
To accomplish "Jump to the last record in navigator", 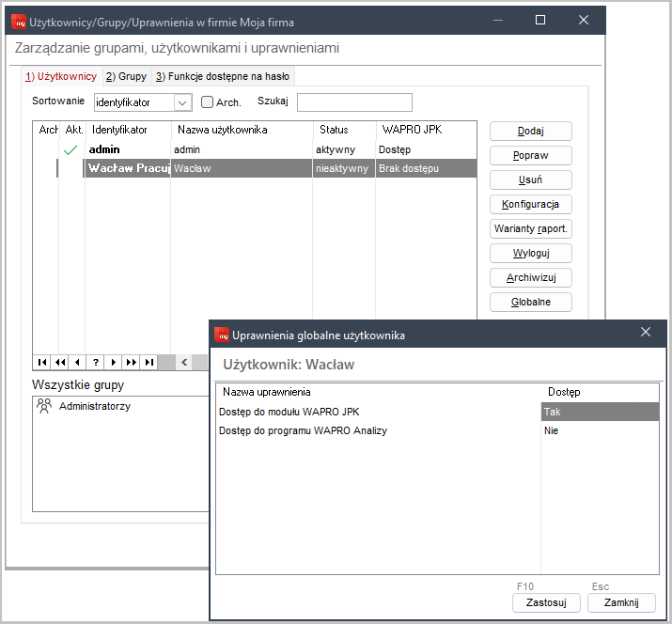I will click(x=148, y=362).
